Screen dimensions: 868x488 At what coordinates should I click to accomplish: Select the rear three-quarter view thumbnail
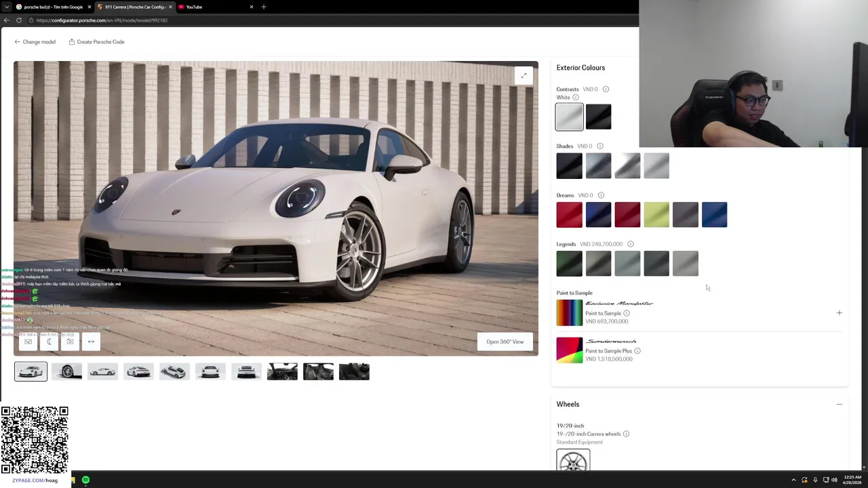coord(138,371)
